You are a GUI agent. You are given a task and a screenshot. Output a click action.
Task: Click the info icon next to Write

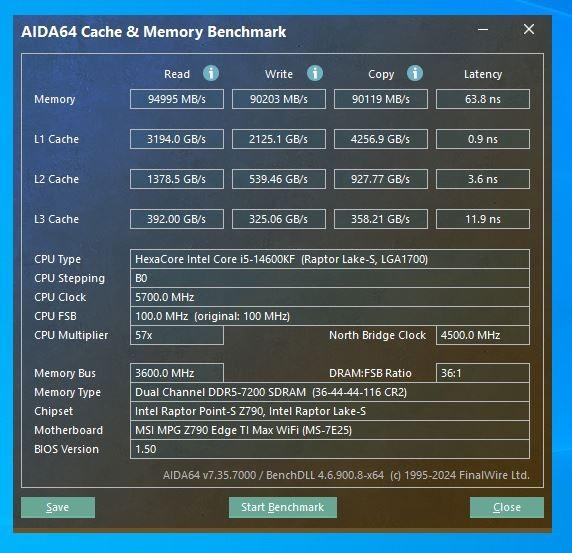pyautogui.click(x=314, y=73)
